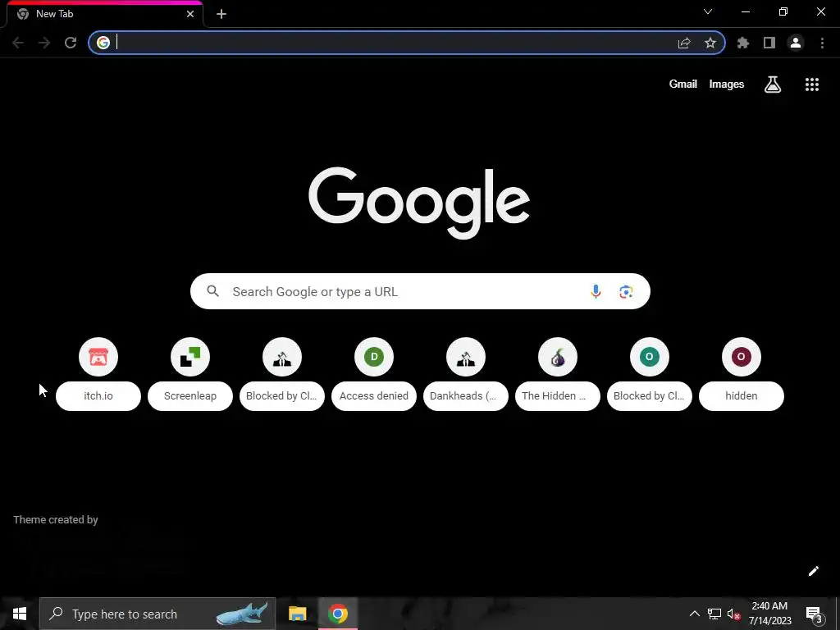The height and width of the screenshot is (630, 840).
Task: Open The Hidden ... shortcut icon
Action: [558, 357]
